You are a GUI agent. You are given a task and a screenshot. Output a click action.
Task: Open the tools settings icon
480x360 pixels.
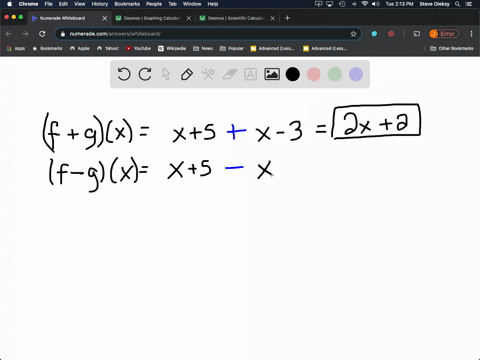point(208,74)
